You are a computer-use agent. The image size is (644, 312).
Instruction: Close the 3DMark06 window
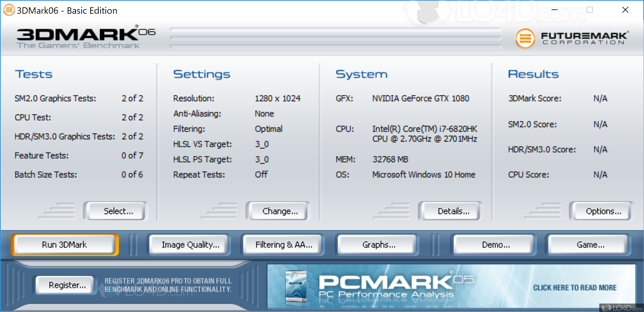pyautogui.click(x=625, y=10)
